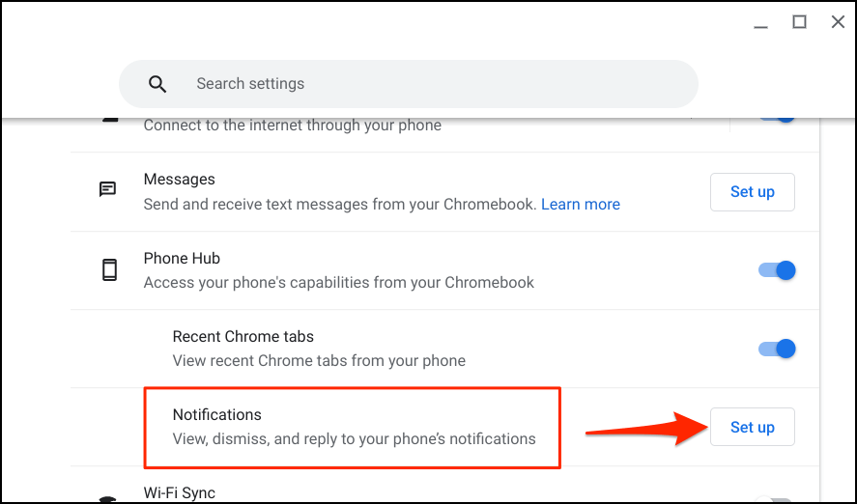The width and height of the screenshot is (857, 504).
Task: Click the Notifications label
Action: 217,415
